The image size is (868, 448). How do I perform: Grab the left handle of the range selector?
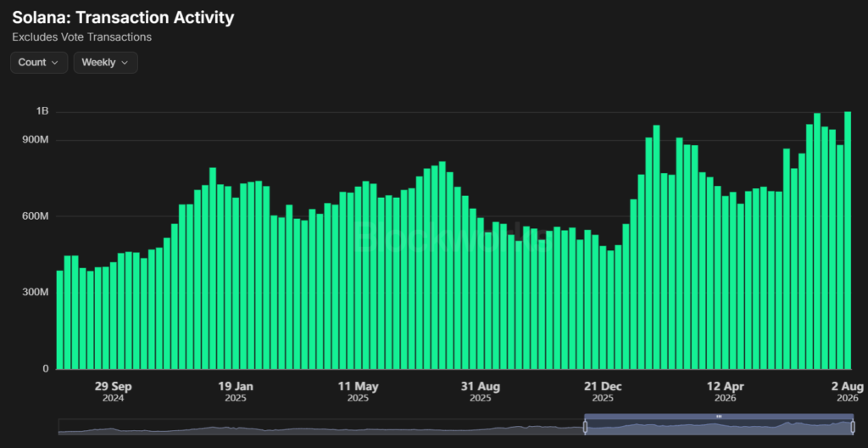click(585, 427)
